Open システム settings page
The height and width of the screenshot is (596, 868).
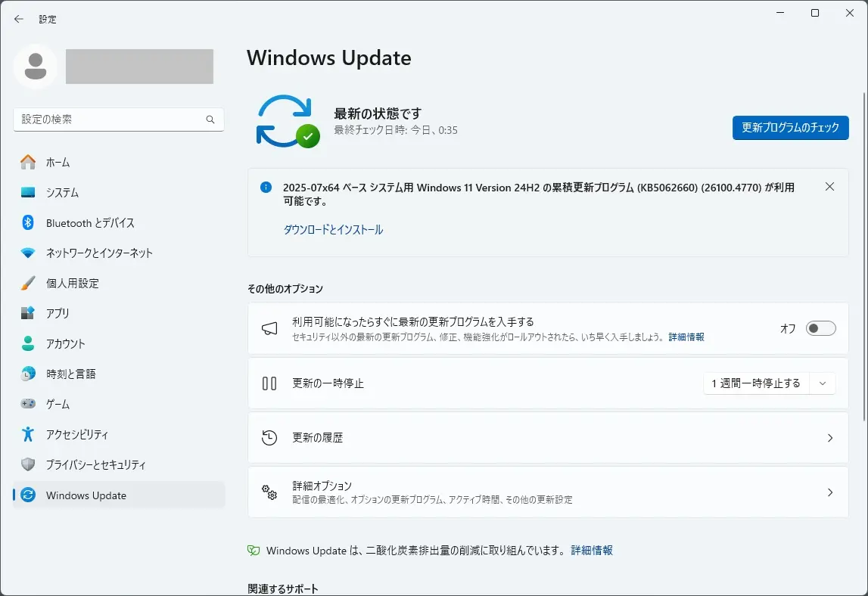tap(119, 193)
